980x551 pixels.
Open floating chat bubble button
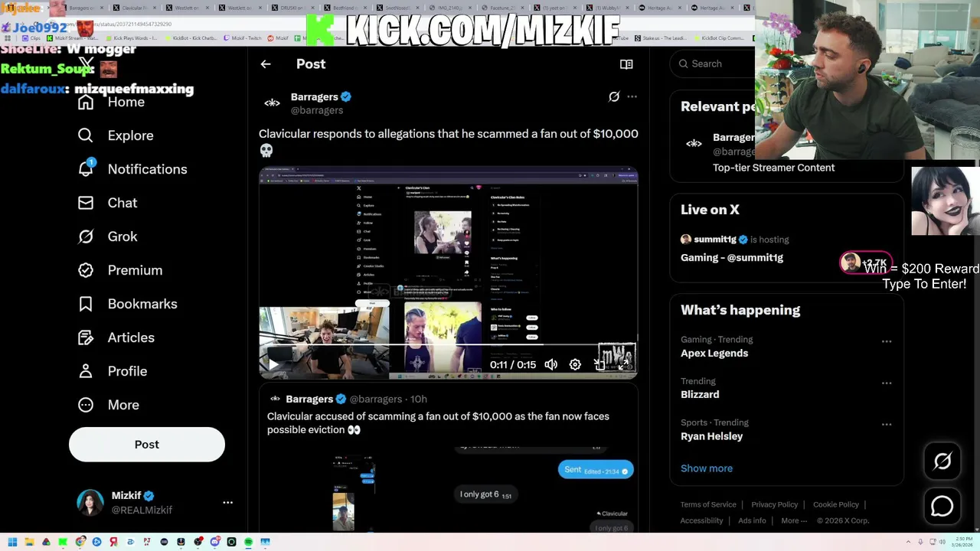tap(942, 506)
